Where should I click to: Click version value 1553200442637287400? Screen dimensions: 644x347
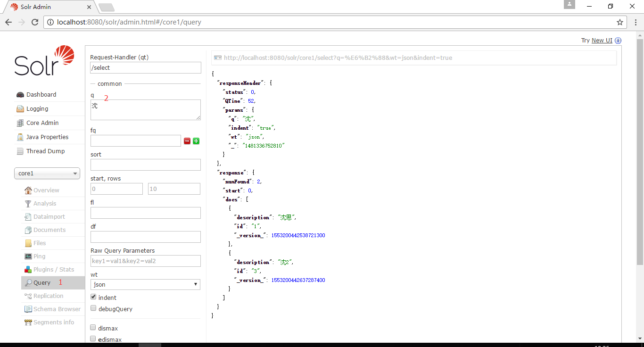[x=298, y=280]
